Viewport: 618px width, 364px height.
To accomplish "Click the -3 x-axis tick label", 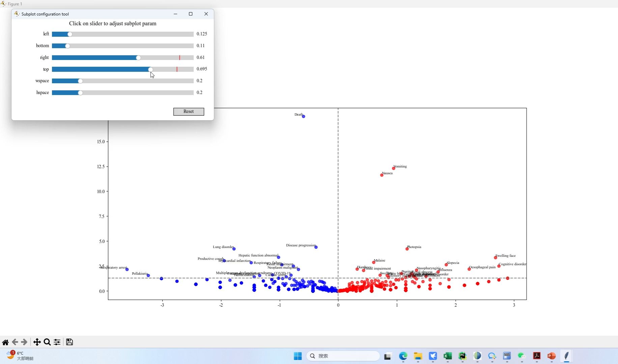I will point(162,305).
